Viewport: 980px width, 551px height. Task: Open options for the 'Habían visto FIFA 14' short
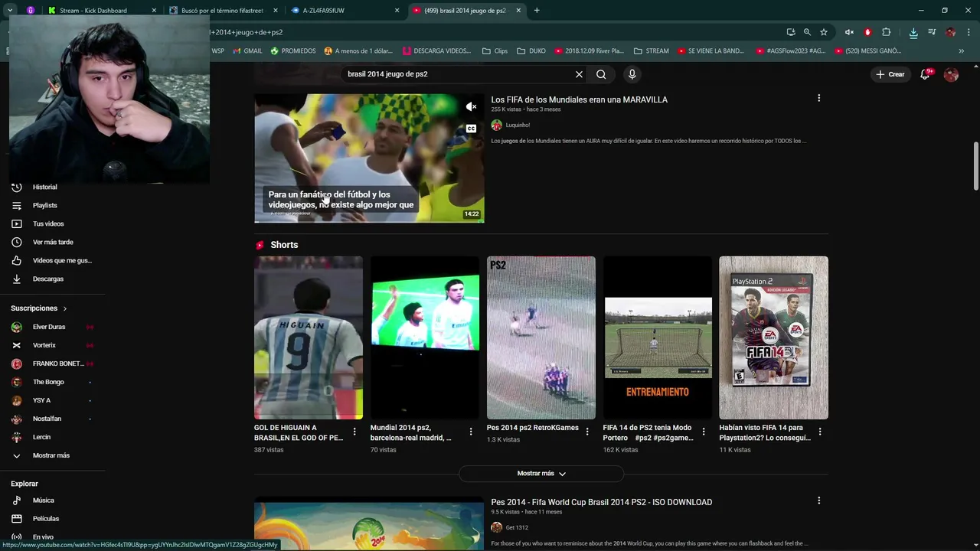(x=819, y=432)
